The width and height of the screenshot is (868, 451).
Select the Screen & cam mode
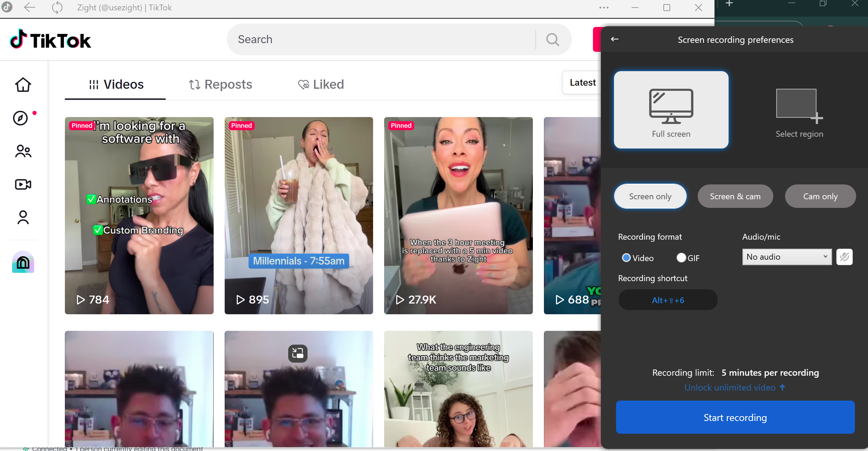735,196
